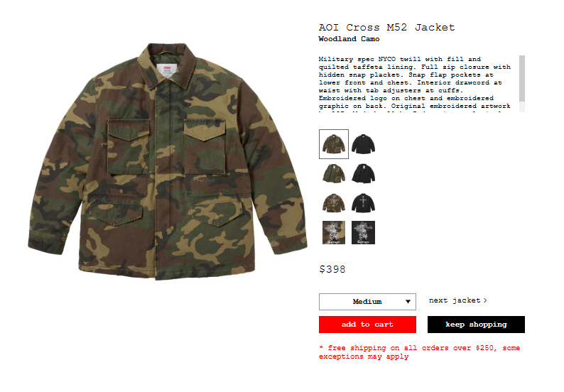
Task: Click the description scrollbar thumb
Action: click(522, 78)
